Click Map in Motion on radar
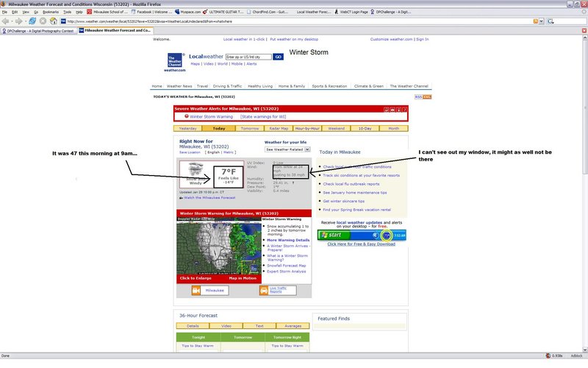The height and width of the screenshot is (368, 588). pyautogui.click(x=243, y=278)
